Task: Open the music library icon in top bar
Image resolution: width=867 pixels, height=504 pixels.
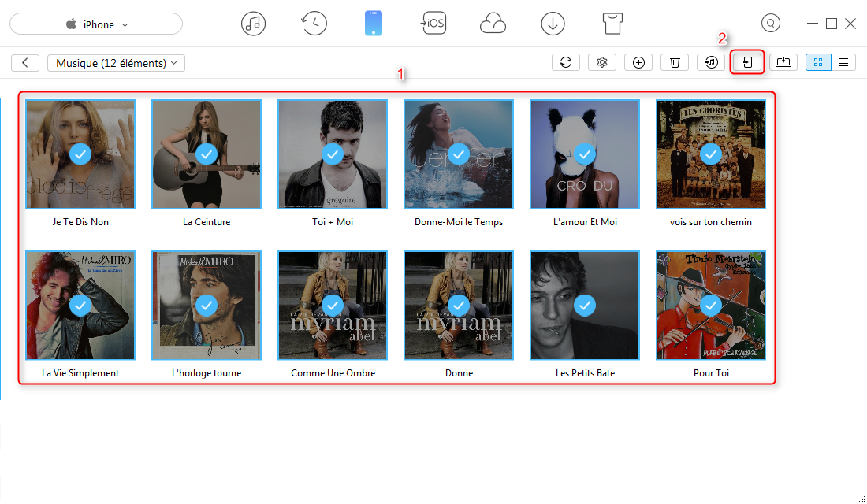Action: 253,24
